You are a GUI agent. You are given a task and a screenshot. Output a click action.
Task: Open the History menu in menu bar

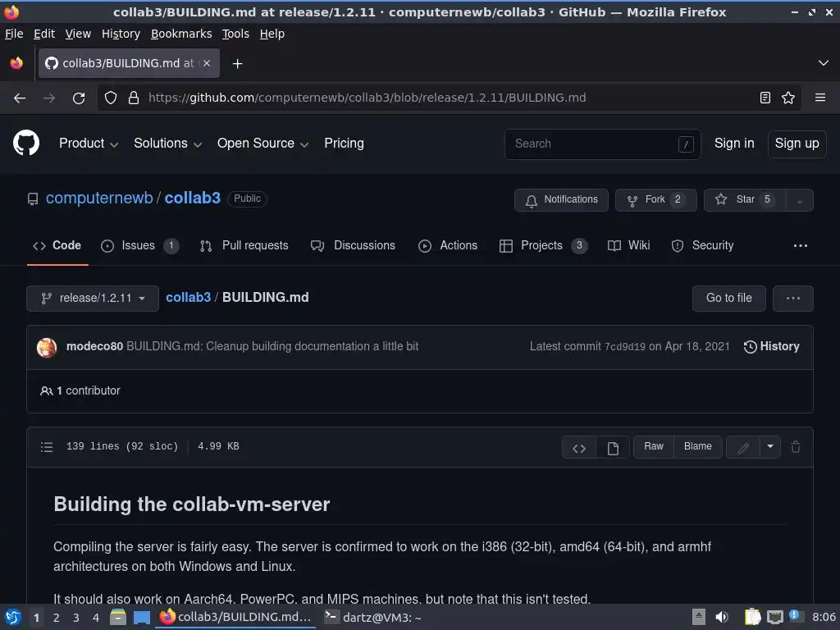121,34
